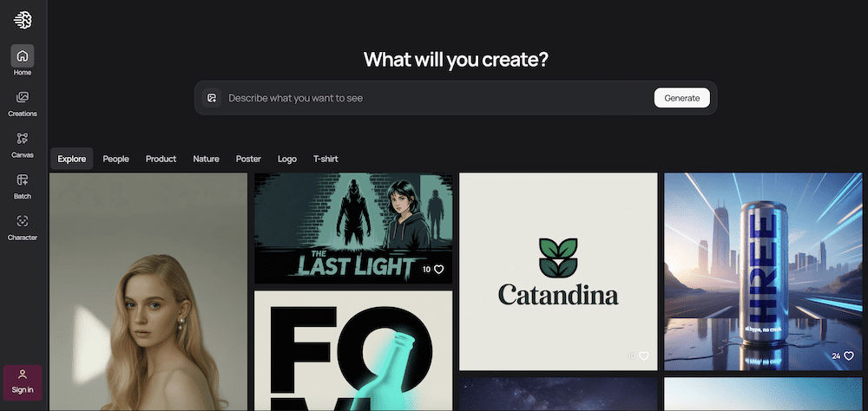Viewport: 868px width, 411px height.
Task: Open the Home sidebar icon
Action: pyautogui.click(x=23, y=55)
